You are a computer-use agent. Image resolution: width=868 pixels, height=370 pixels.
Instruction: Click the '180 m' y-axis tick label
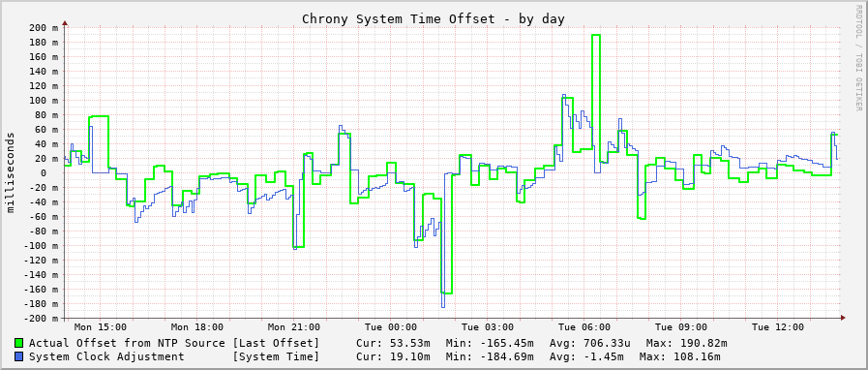point(43,42)
